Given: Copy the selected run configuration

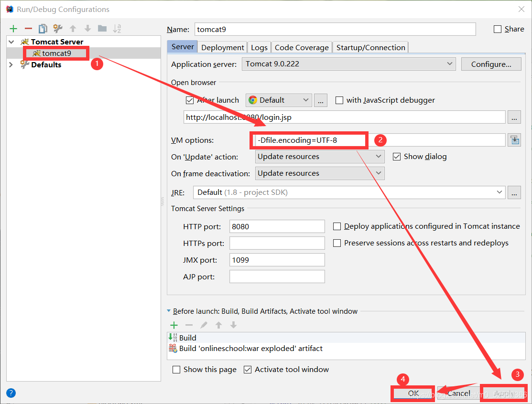Looking at the screenshot, I should (x=43, y=29).
